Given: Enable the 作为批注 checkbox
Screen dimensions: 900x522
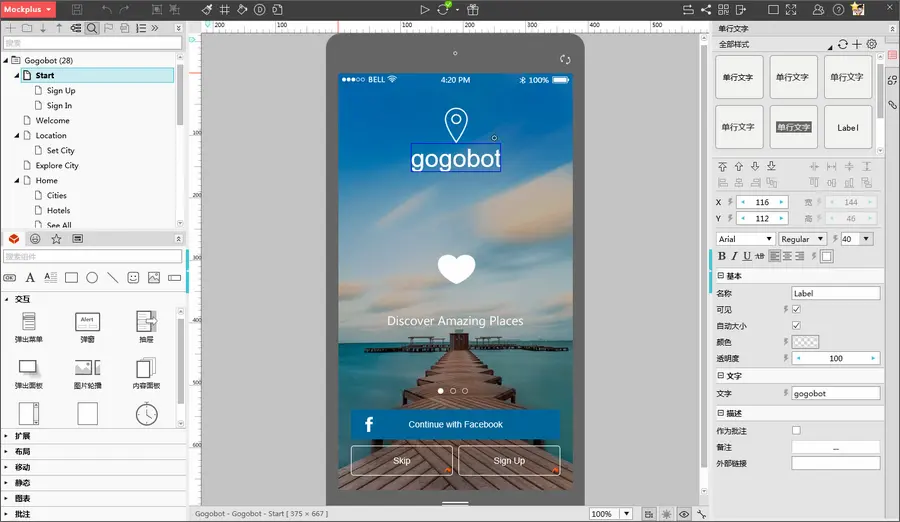Looking at the screenshot, I should click(796, 430).
